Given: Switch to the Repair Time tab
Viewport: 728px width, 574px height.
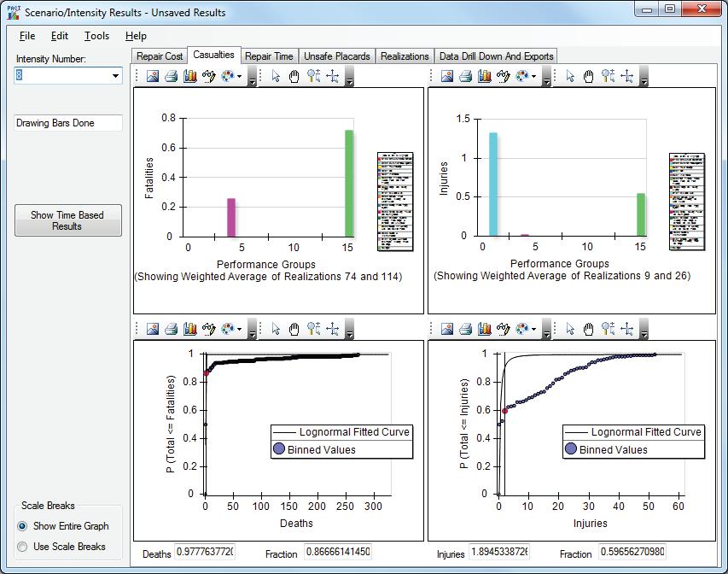Looking at the screenshot, I should (270, 56).
